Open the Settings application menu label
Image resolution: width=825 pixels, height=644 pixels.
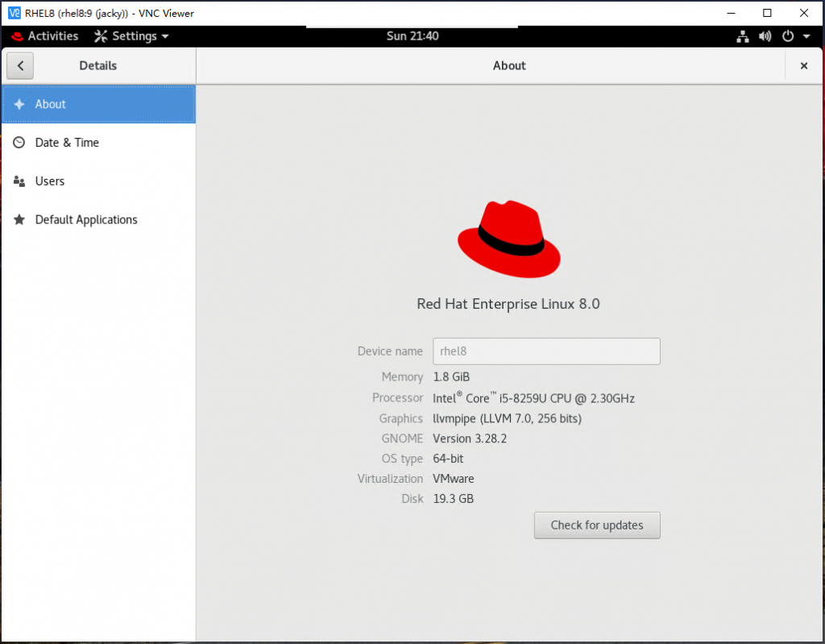135,36
